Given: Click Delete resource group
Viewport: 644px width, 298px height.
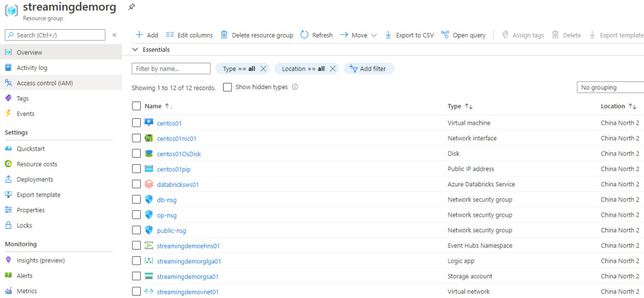Looking at the screenshot, I should point(256,35).
